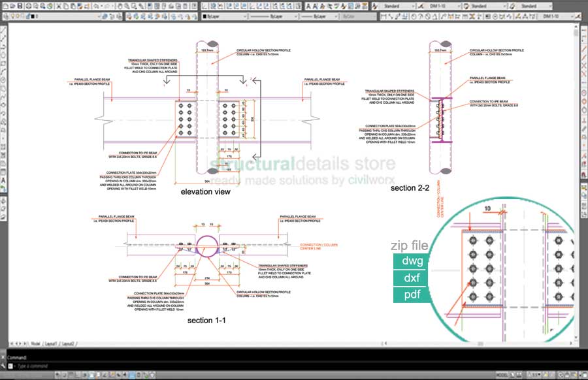Open the Layer Properties Manager icon
The height and width of the screenshot is (380, 588).
point(5,16)
